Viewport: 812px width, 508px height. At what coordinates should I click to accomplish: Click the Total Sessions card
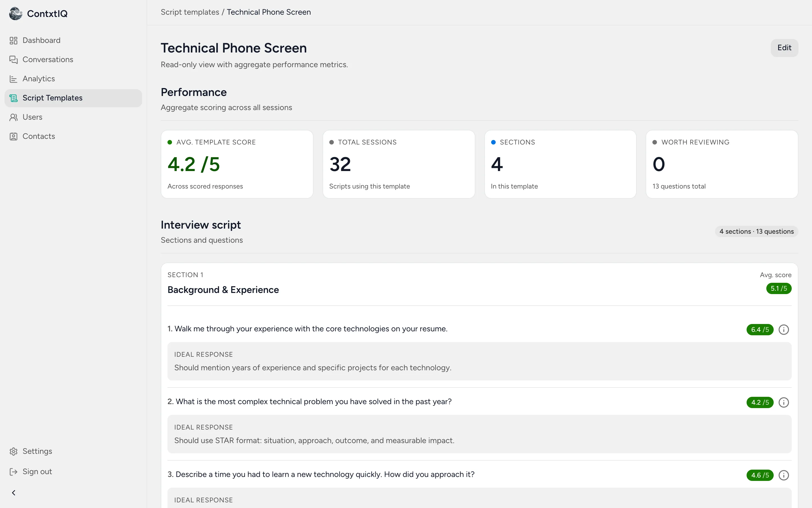(x=399, y=164)
